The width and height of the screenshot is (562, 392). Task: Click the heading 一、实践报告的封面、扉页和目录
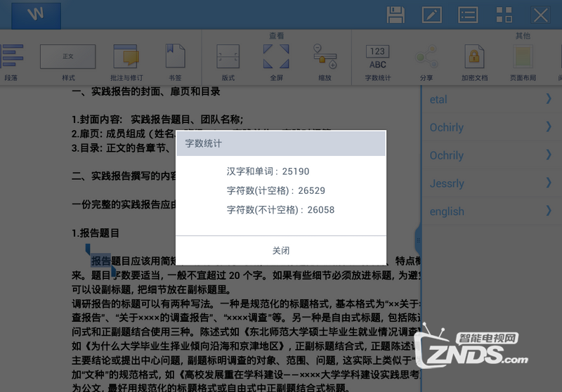tap(146, 92)
